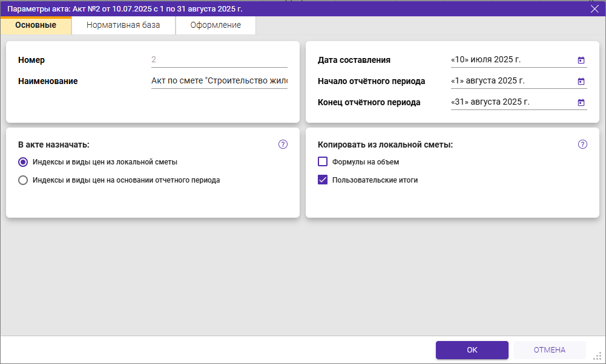Click help icon in В акте назначать panel
This screenshot has width=606, height=364.
[283, 145]
